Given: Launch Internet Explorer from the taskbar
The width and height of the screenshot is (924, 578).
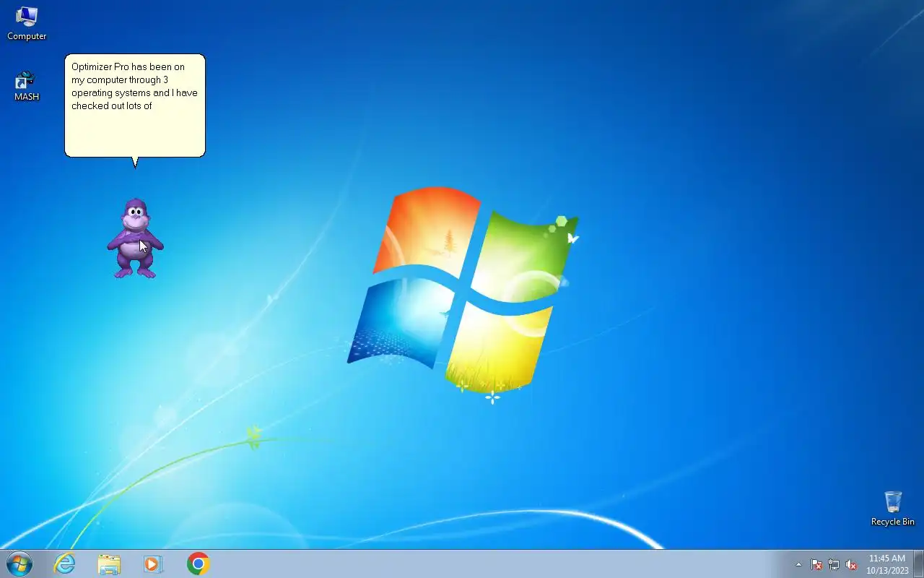Looking at the screenshot, I should pos(65,564).
